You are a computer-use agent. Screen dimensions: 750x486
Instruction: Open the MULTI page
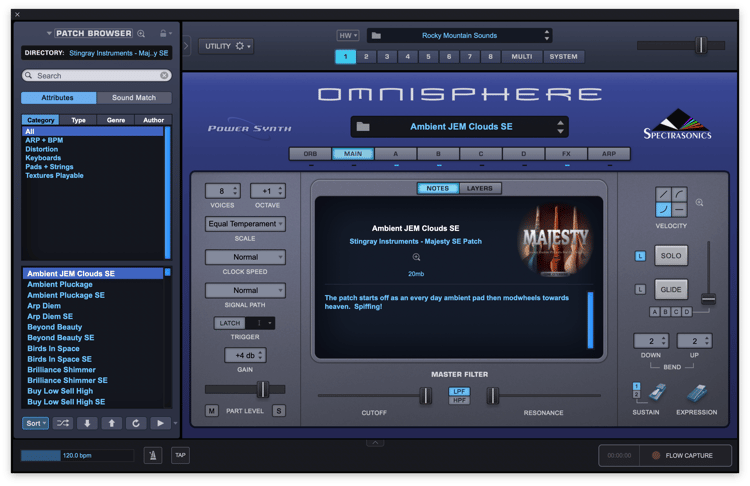tap(522, 56)
